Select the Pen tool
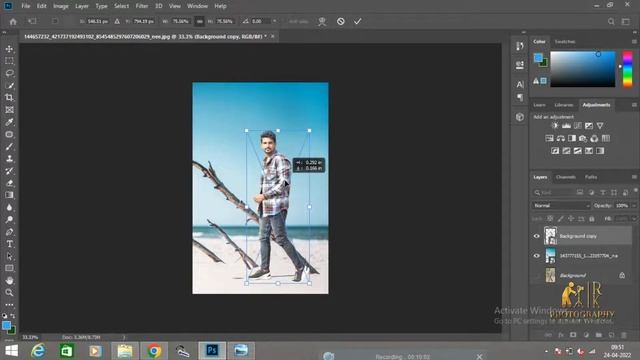Viewport: 640px width, 360px height. (x=9, y=232)
